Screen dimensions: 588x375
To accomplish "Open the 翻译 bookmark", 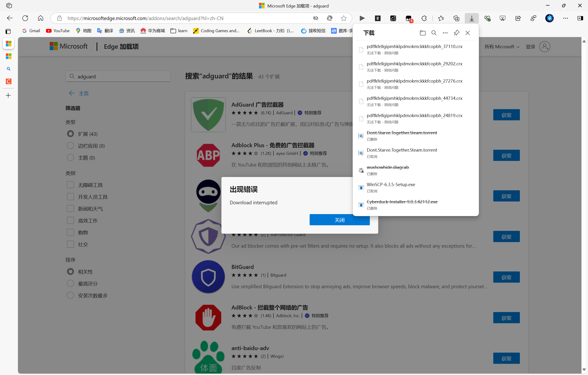I will [105, 31].
